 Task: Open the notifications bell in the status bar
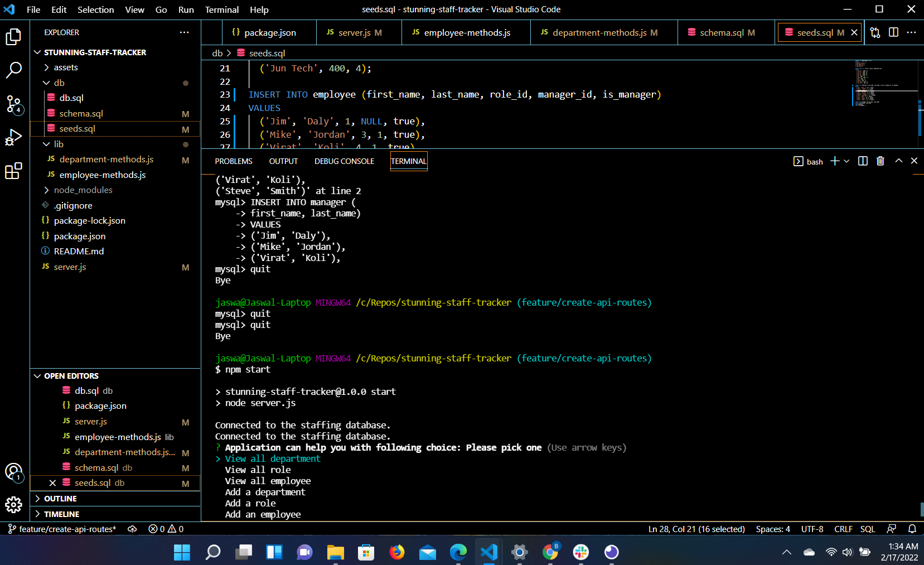912,529
